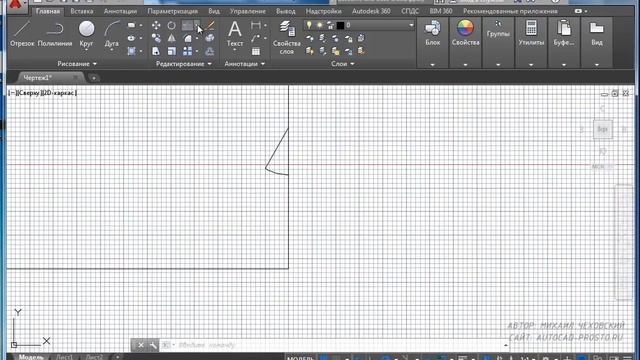Select the Дуга arc tool

pyautogui.click(x=111, y=34)
